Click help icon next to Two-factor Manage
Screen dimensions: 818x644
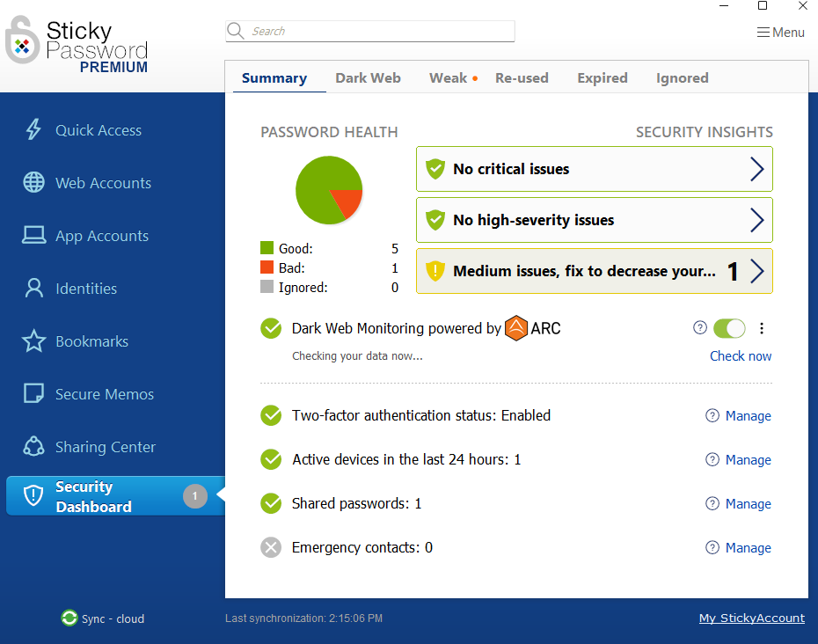click(x=712, y=415)
